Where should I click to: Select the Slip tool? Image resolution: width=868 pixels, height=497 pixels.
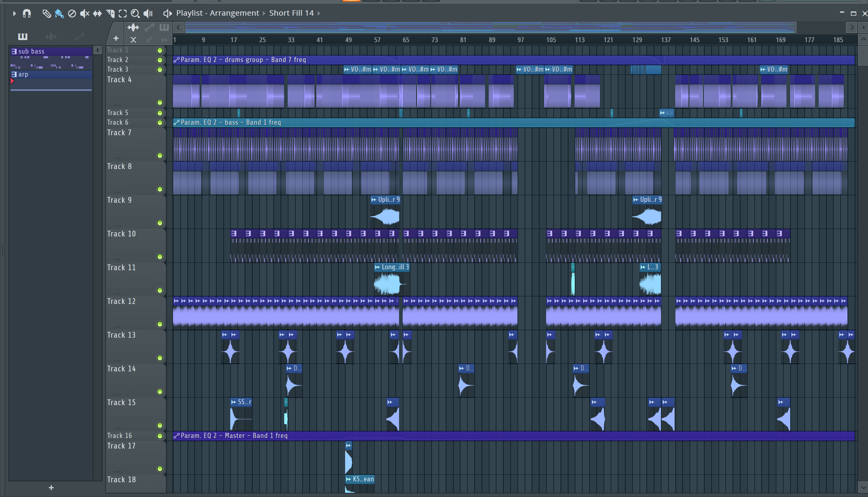[x=97, y=13]
